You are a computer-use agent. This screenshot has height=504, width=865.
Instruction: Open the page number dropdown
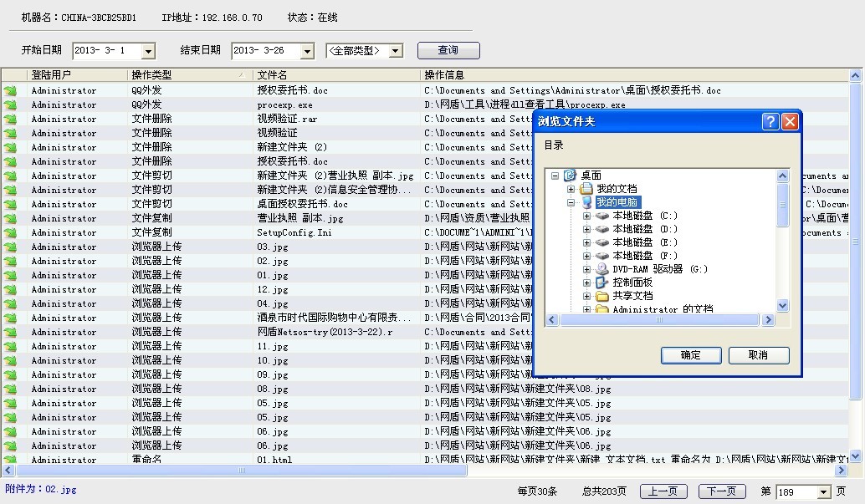click(824, 492)
